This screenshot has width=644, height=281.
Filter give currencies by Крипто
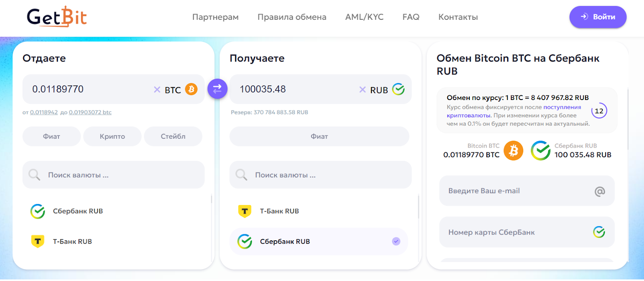[112, 136]
